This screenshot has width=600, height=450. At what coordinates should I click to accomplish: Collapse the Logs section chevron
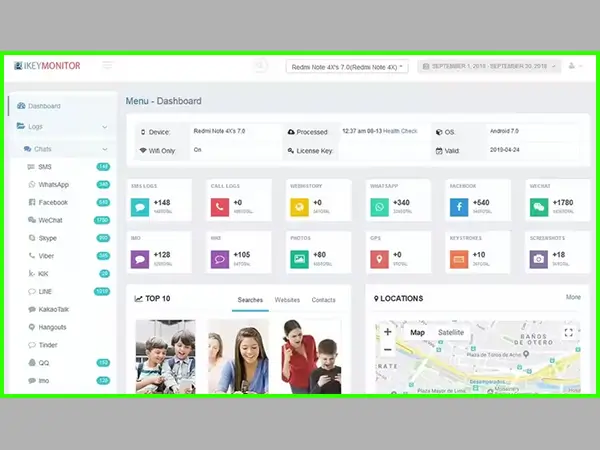pos(105,127)
